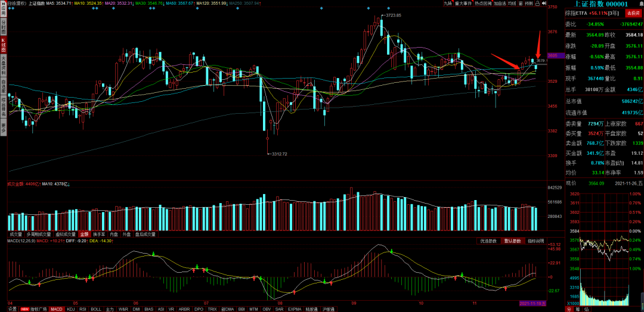
Task: Click the 2021-11-19 date marker
Action: click(x=532, y=304)
